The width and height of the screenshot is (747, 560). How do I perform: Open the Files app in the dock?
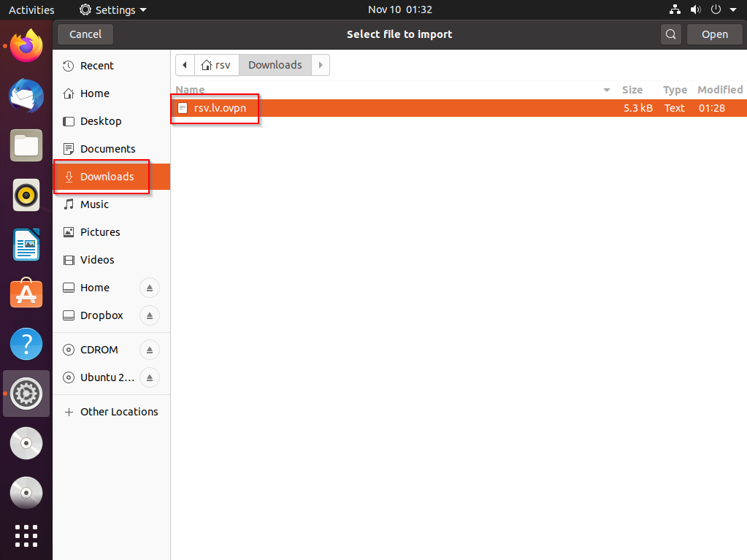(x=26, y=145)
